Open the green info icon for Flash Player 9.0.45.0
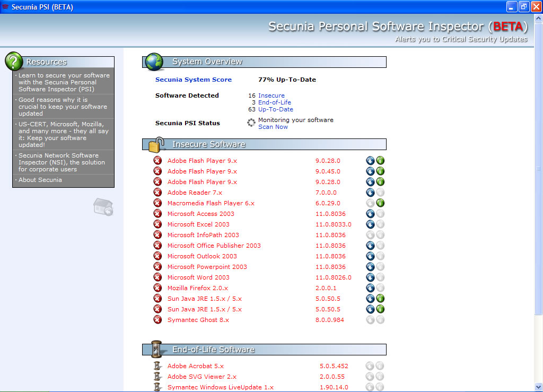Viewport: 543px width, 392px height. tap(380, 171)
